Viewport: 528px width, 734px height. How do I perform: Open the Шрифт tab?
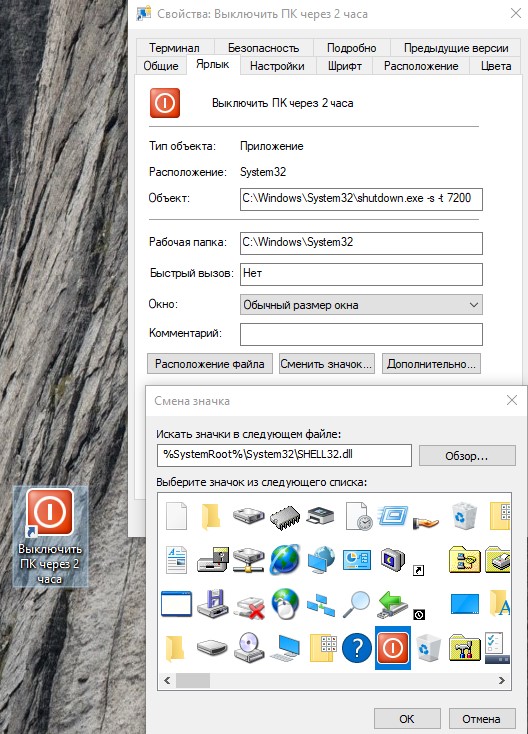tap(345, 66)
